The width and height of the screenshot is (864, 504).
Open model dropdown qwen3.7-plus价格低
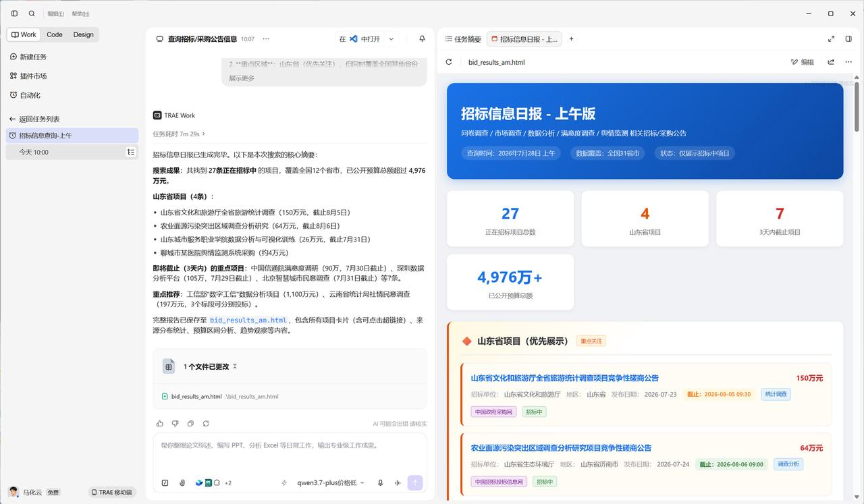pos(331,482)
